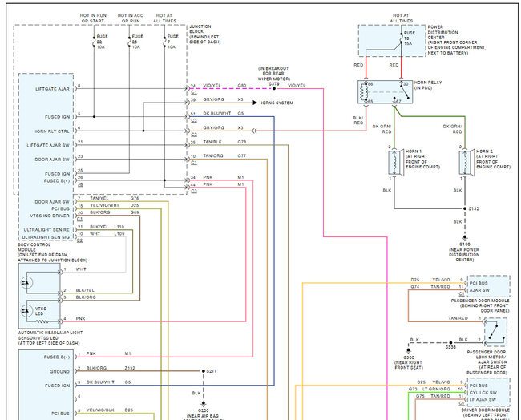The height and width of the screenshot is (420, 521).
Task: Click the 'BLK/ORG G69' wire label
Action: click(x=115, y=212)
